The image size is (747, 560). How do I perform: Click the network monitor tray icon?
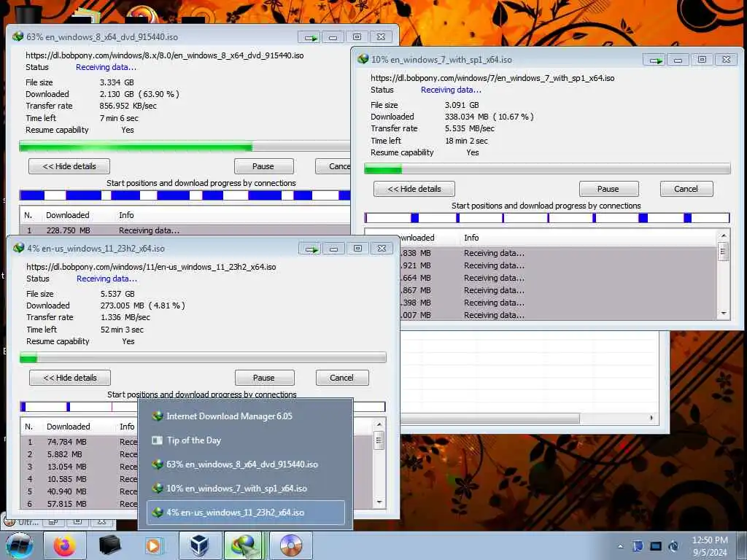coord(656,546)
